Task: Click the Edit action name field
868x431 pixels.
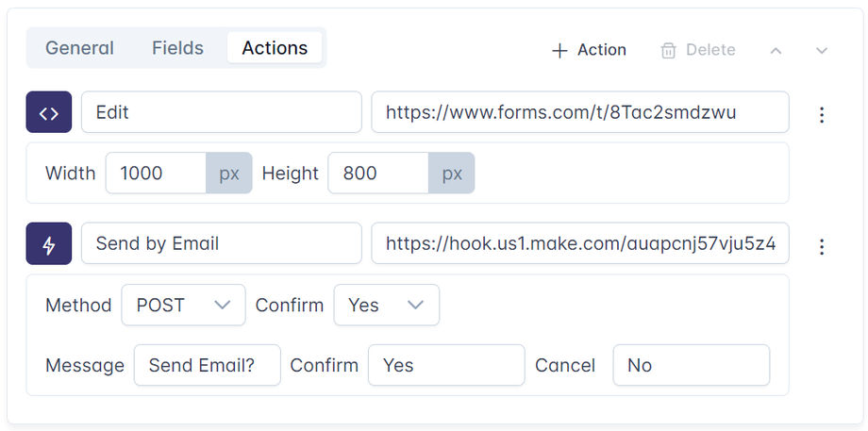Action: 221,112
